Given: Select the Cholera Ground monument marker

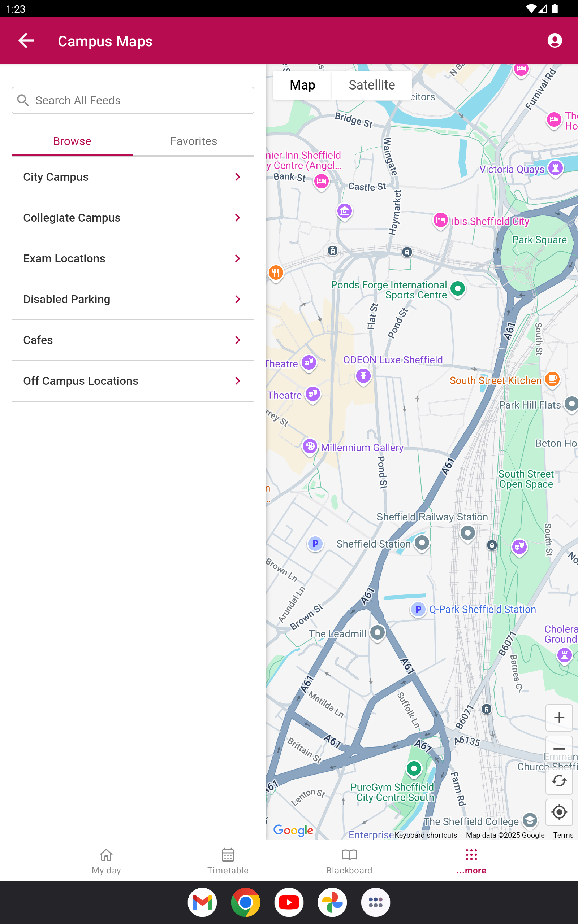Looking at the screenshot, I should click(x=564, y=655).
